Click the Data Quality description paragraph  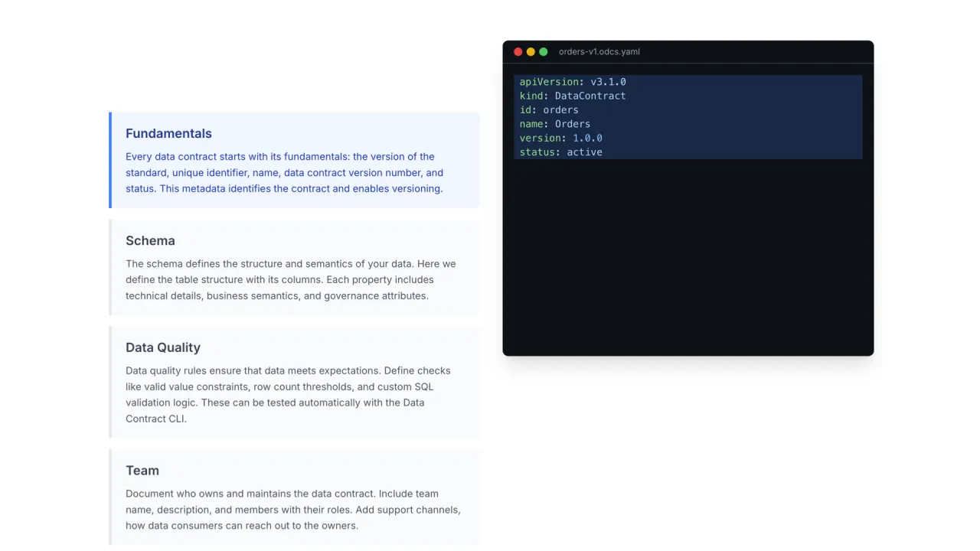288,395
